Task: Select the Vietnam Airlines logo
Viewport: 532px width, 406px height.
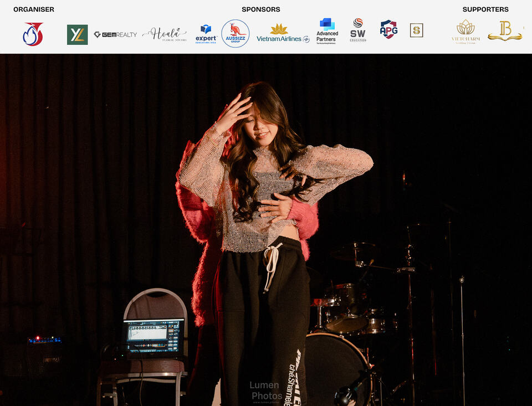Action: pyautogui.click(x=283, y=34)
